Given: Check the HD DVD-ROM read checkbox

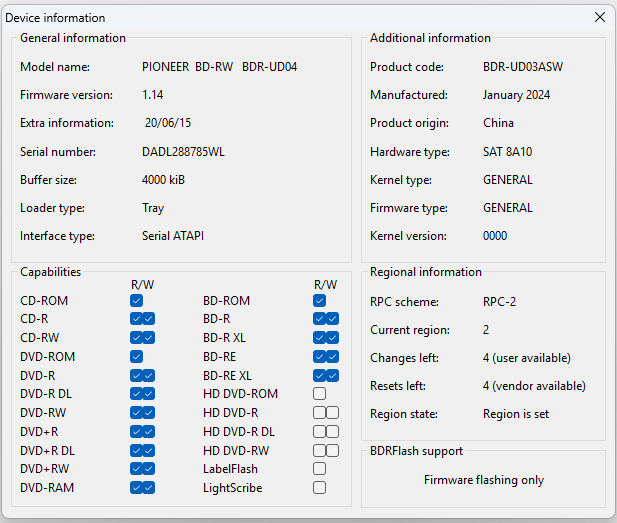Looking at the screenshot, I should 320,394.
